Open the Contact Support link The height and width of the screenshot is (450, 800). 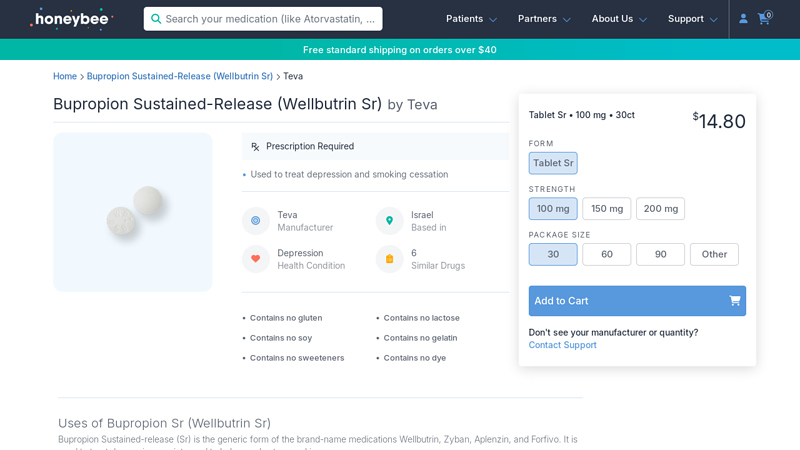pos(562,345)
